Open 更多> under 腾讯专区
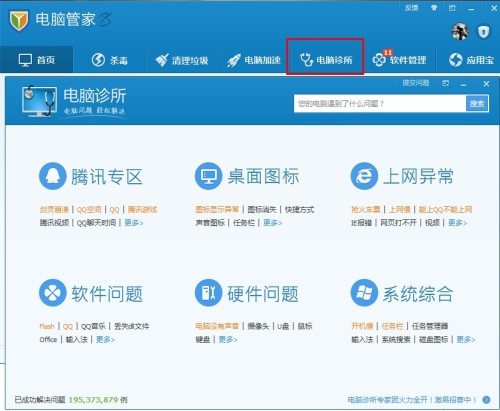 coord(134,223)
